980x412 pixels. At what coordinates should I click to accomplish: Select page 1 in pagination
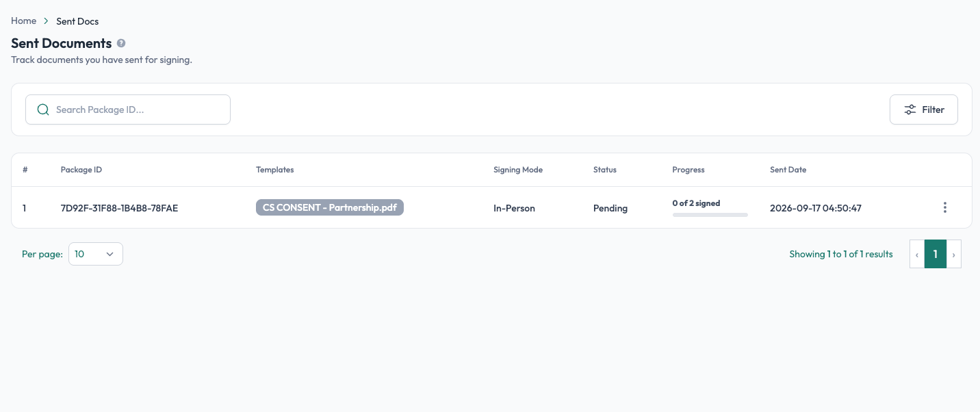936,254
